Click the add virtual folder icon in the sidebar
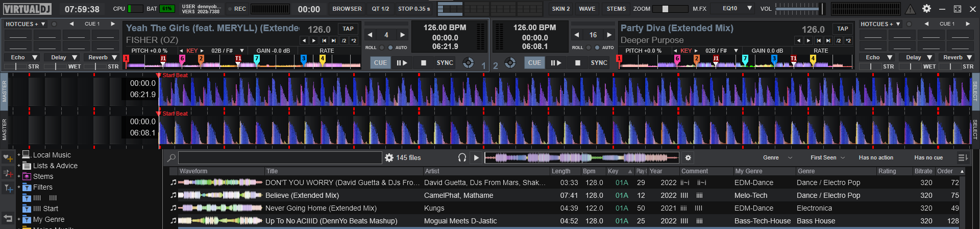The image size is (980, 229). 8,174
